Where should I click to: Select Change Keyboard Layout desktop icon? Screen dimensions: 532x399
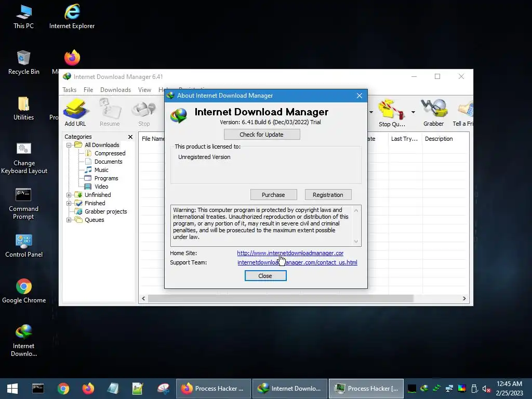point(24,158)
